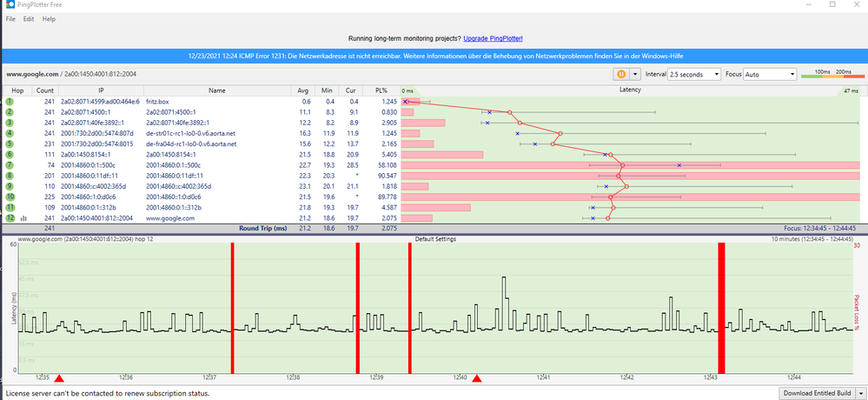Screen dimensions: 868x400
Task: Click hop 7 pink packet-loss bar in the latency graph
Action: coord(630,165)
